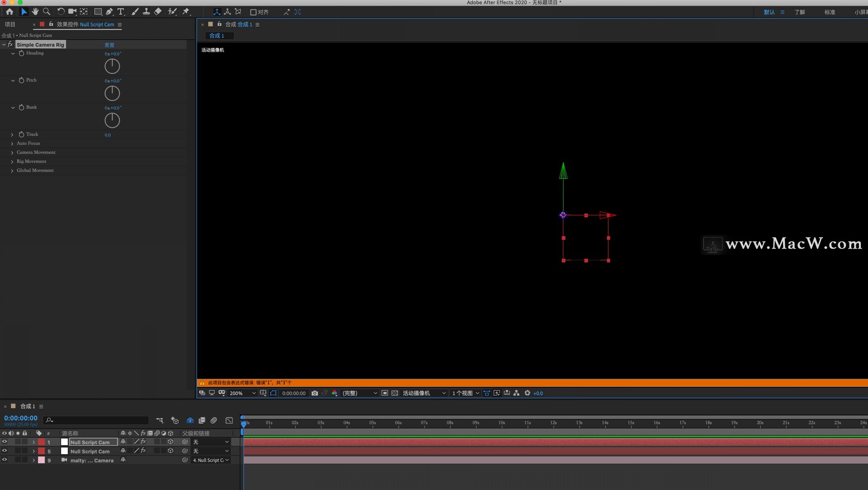Switch to the 项目 panel tab
The height and width of the screenshot is (490, 868).
pos(10,24)
